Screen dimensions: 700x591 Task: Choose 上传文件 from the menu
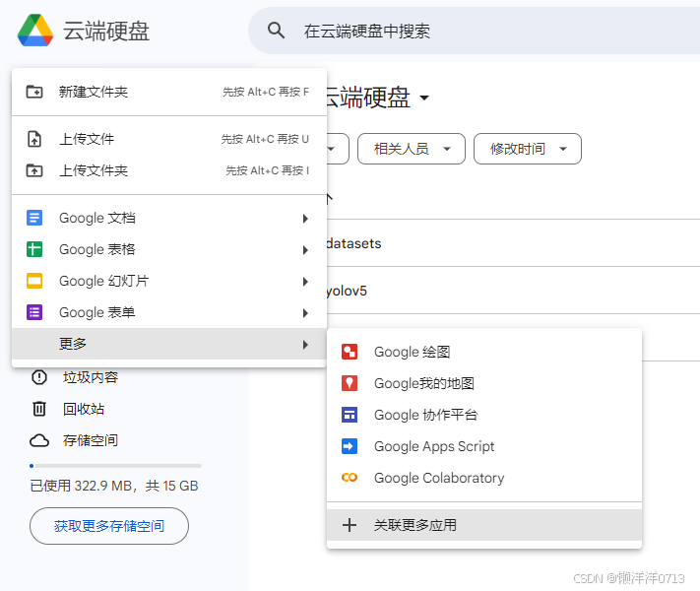click(169, 139)
